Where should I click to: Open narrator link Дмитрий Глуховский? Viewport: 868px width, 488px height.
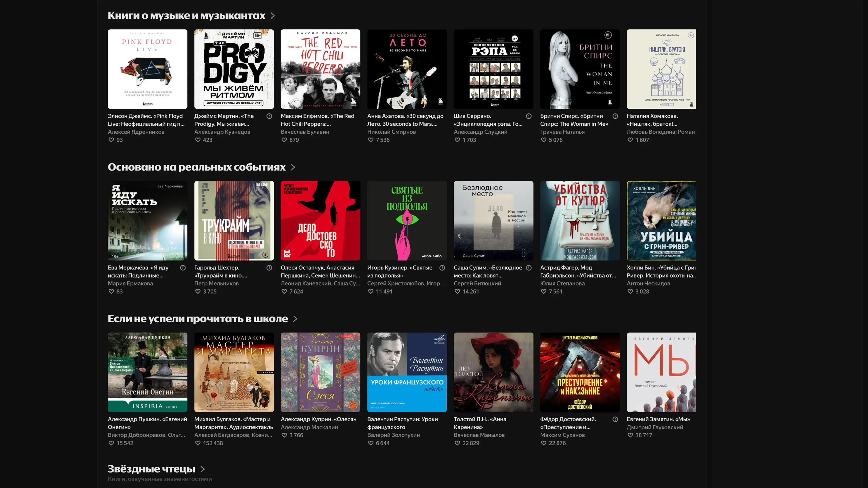[655, 427]
